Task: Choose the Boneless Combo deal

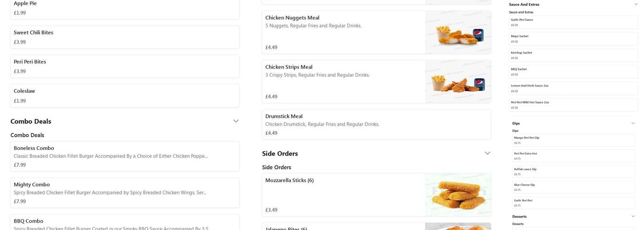Action: 125,156
